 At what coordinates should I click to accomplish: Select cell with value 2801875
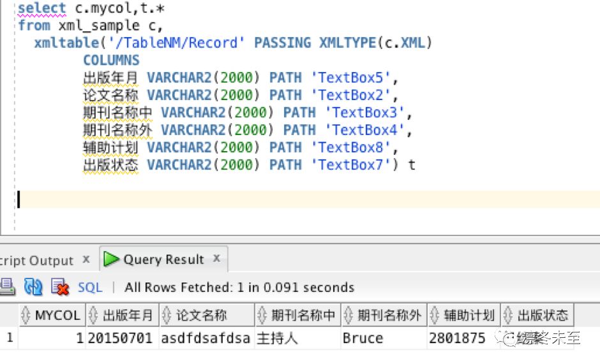pos(464,338)
